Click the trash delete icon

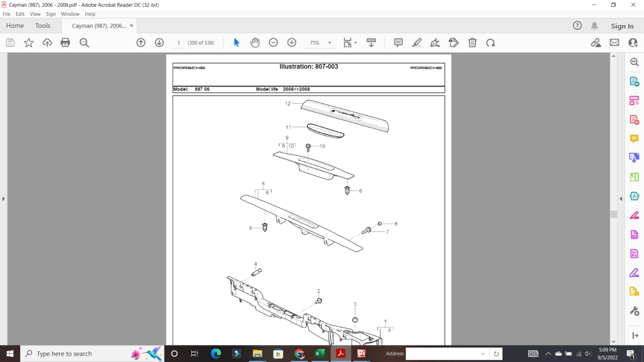(472, 43)
